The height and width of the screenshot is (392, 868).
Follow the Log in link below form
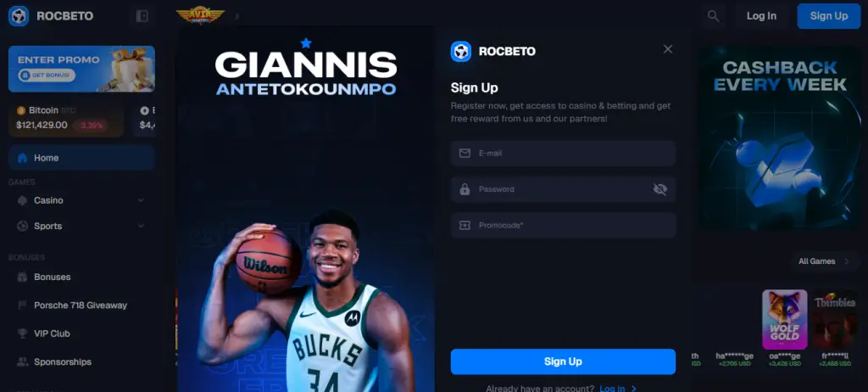pyautogui.click(x=612, y=388)
